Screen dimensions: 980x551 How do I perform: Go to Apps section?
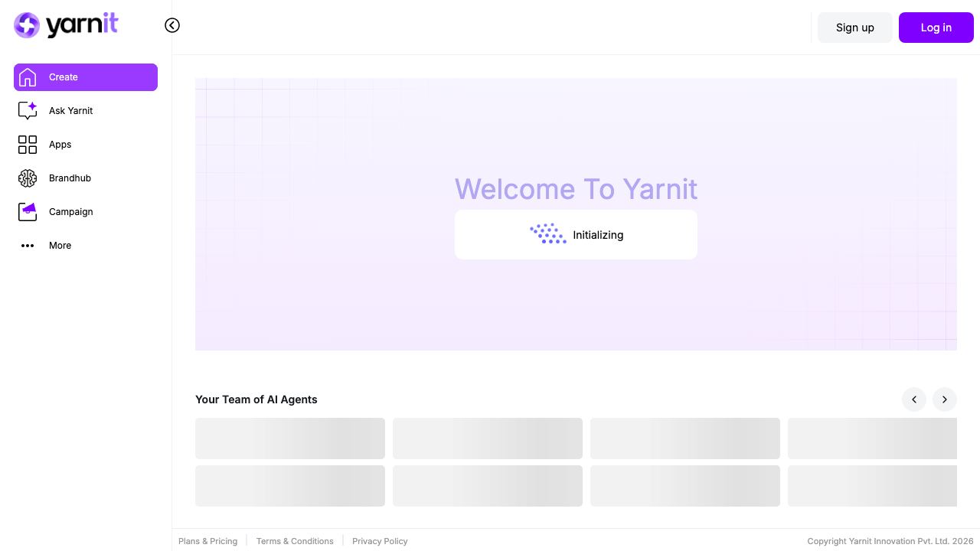[60, 145]
